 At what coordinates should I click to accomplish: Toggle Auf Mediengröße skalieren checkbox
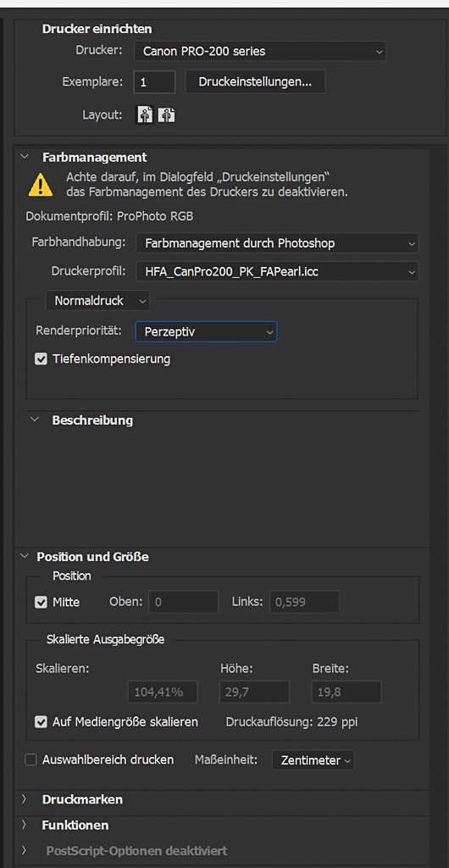click(41, 722)
